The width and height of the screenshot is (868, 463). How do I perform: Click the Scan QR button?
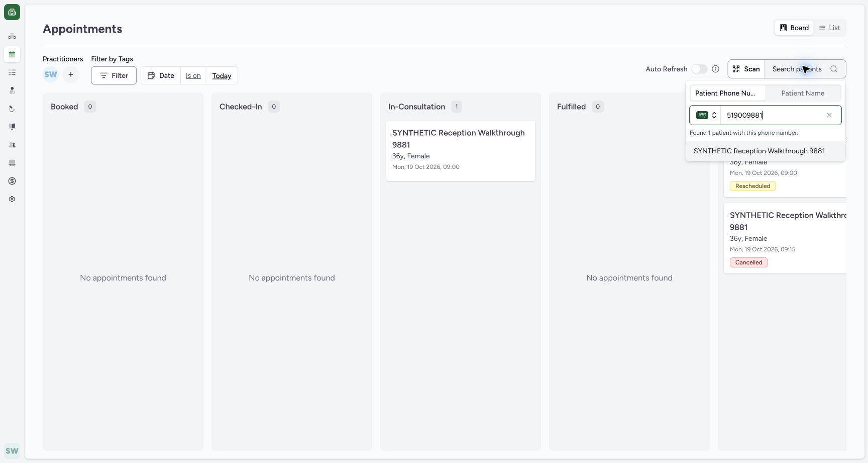click(746, 69)
